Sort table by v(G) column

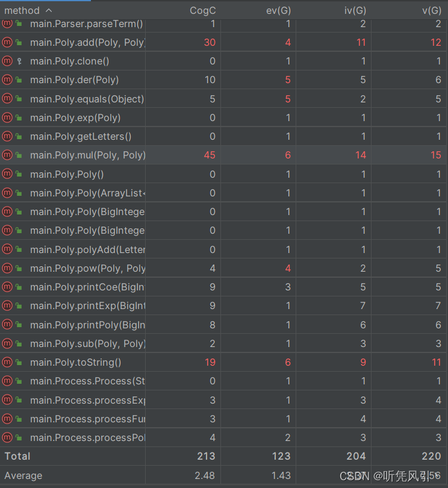(x=432, y=11)
